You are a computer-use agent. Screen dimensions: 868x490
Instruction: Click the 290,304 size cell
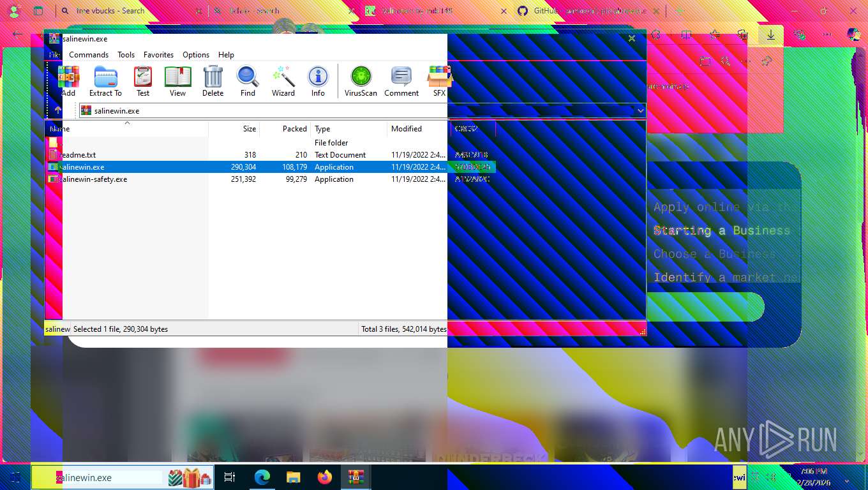pos(243,167)
